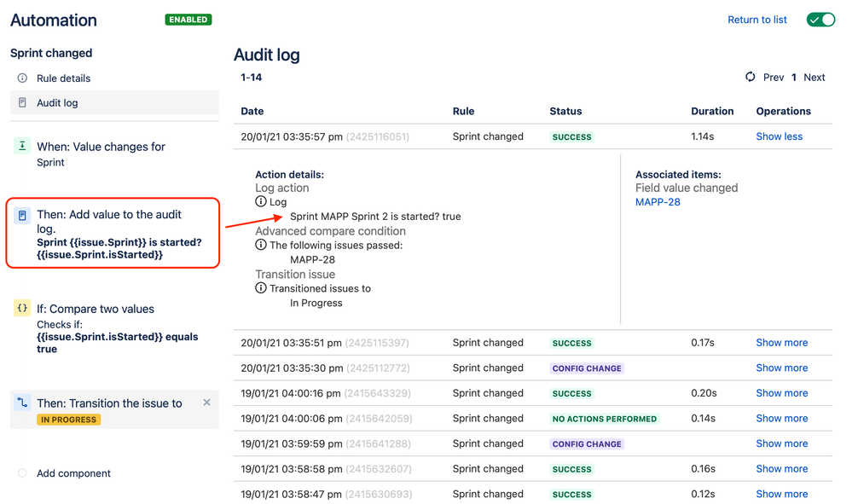Select page 1 in pagination
Image resolution: width=852 pixels, height=504 pixels.
click(x=794, y=77)
